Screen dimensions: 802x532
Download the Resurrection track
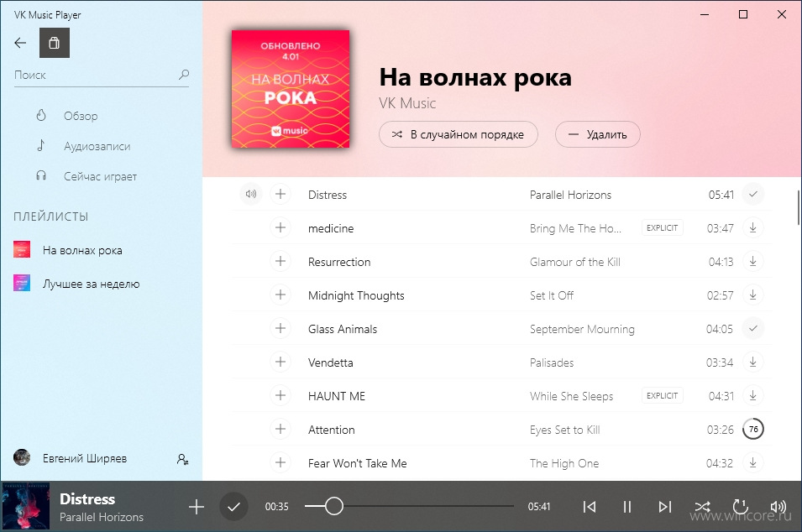coord(753,261)
